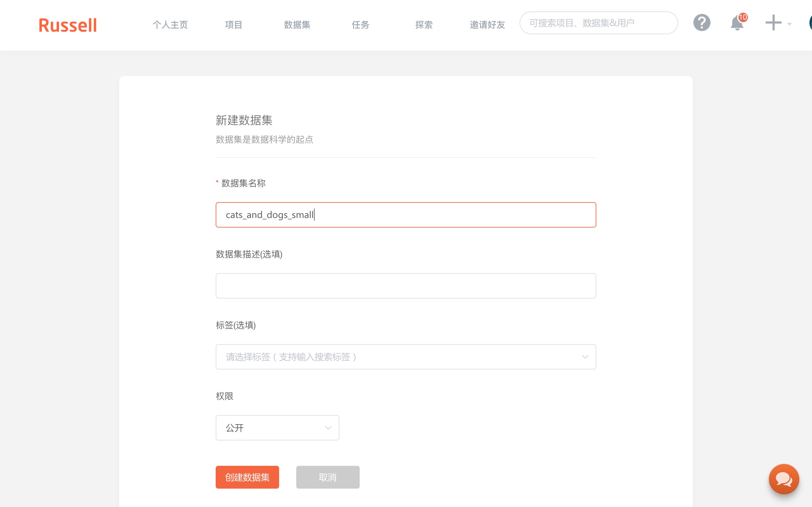Click the 邀请好友 link

[487, 25]
